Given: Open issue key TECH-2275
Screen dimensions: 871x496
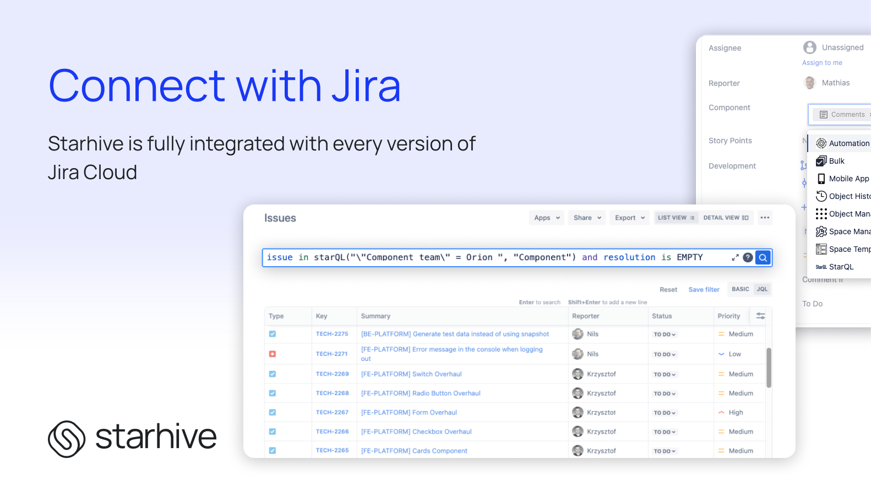Looking at the screenshot, I should [332, 334].
